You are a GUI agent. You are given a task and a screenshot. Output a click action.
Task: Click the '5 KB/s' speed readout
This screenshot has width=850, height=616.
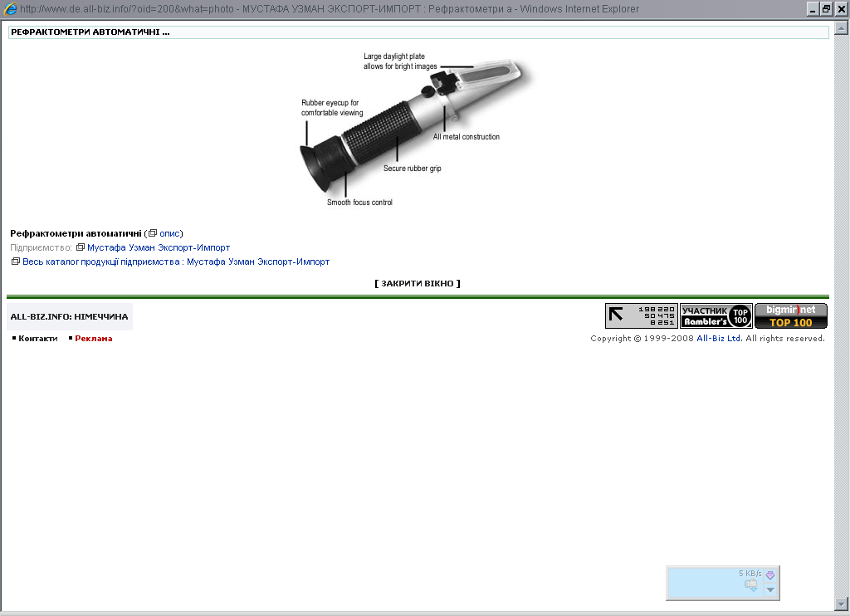750,573
